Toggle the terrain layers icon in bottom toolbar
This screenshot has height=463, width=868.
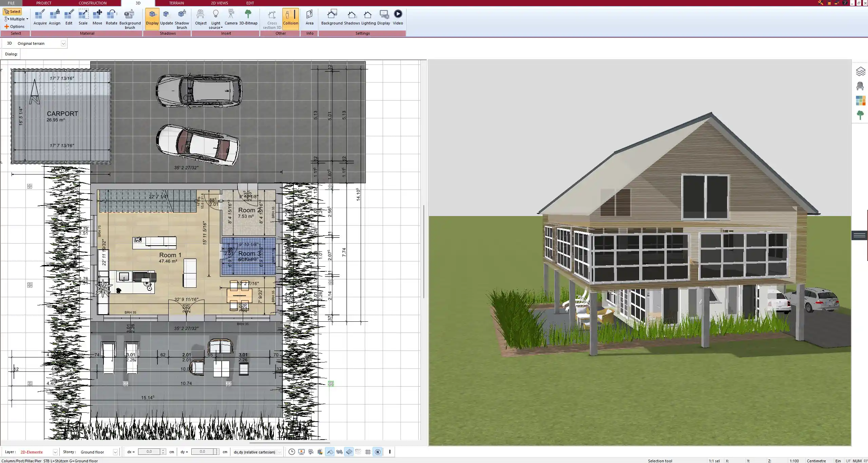pos(358,452)
